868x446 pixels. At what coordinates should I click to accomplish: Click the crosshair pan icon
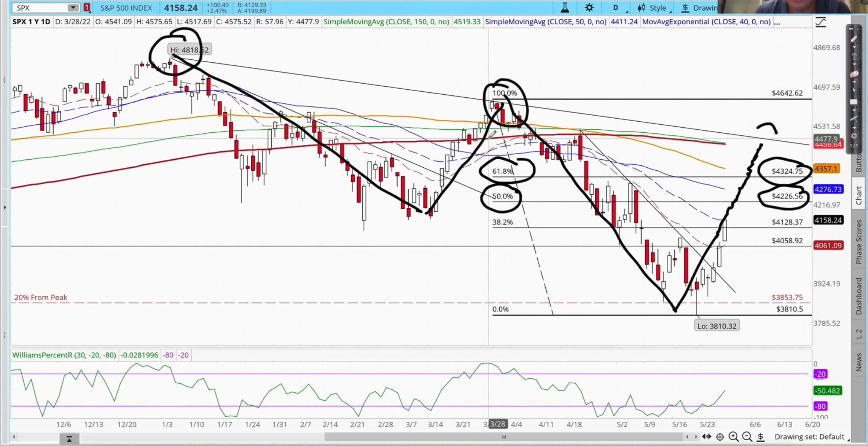(x=720, y=437)
